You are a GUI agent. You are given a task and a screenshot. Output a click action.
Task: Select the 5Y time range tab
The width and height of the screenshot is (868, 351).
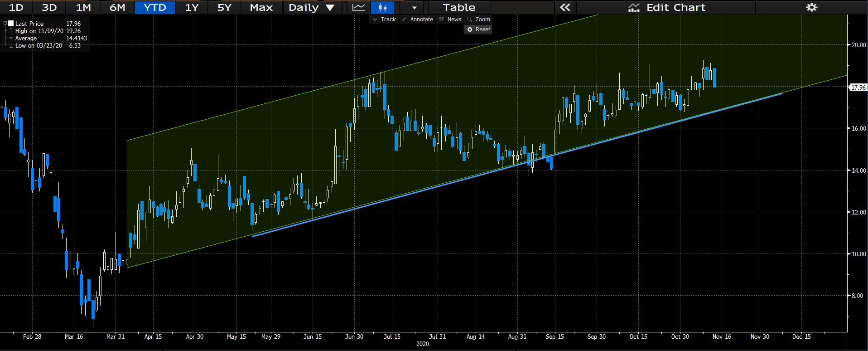[224, 7]
